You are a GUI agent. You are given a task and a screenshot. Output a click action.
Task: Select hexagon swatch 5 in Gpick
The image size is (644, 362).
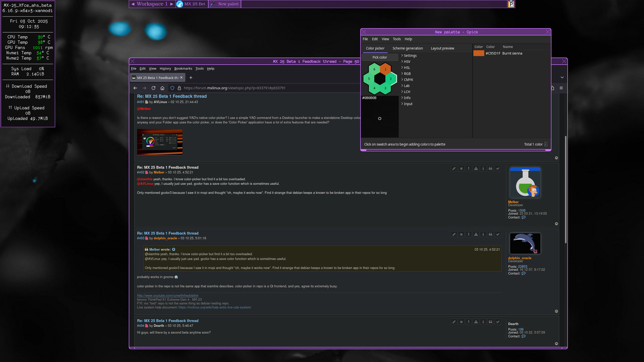coord(369,79)
